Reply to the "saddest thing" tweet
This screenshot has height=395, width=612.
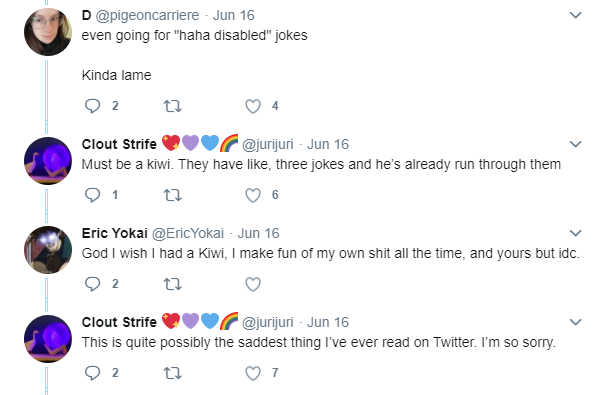[93, 373]
